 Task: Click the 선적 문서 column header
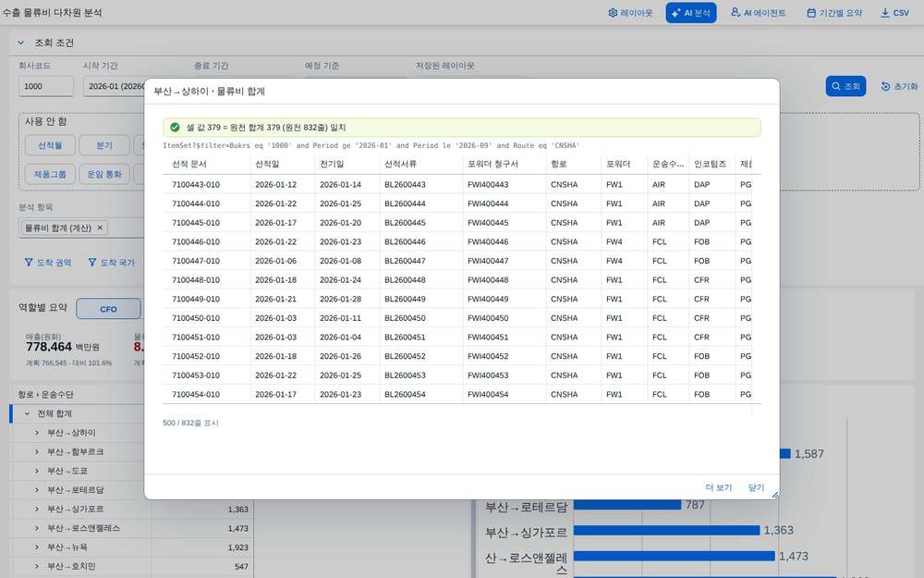206,164
